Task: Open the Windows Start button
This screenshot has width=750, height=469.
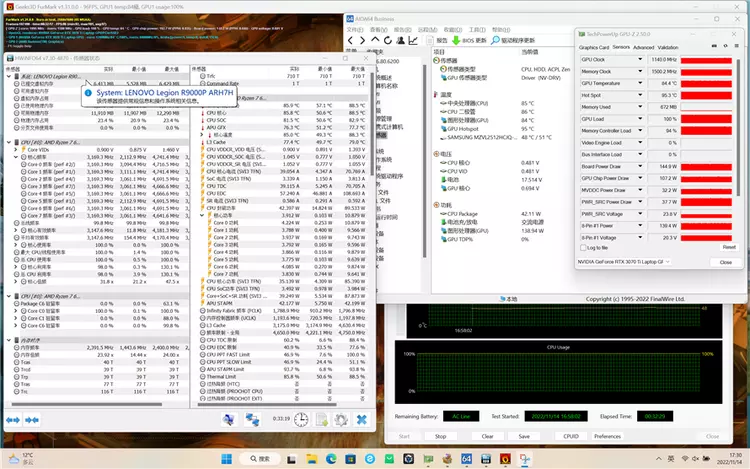Action: pyautogui.click(x=226, y=459)
